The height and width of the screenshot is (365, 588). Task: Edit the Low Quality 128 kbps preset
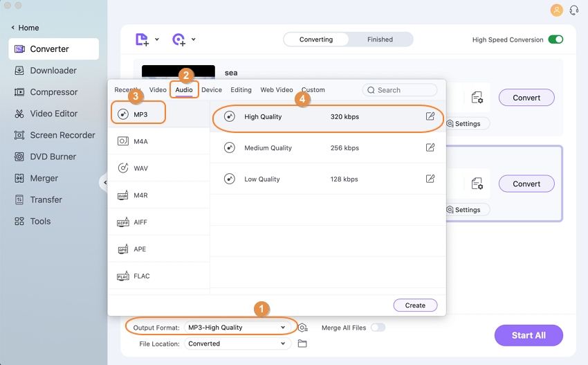(430, 179)
